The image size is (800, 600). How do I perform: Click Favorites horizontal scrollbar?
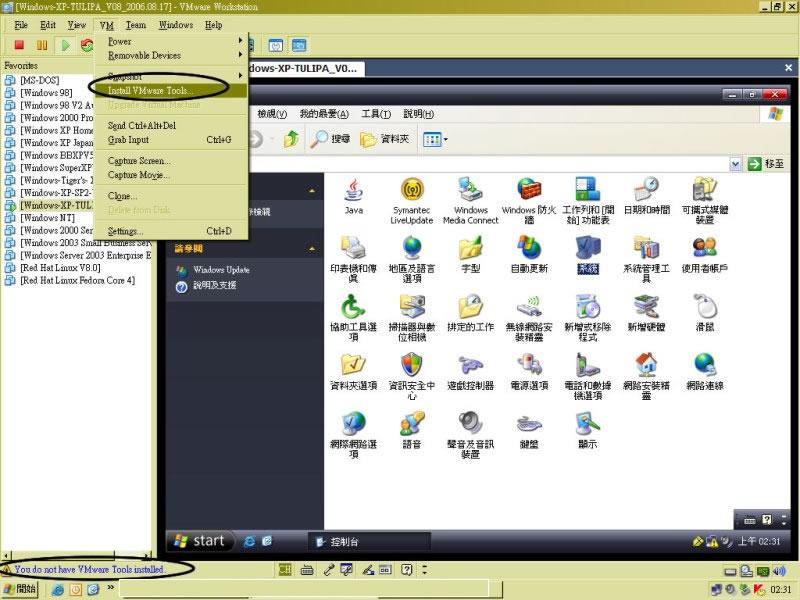pos(77,555)
